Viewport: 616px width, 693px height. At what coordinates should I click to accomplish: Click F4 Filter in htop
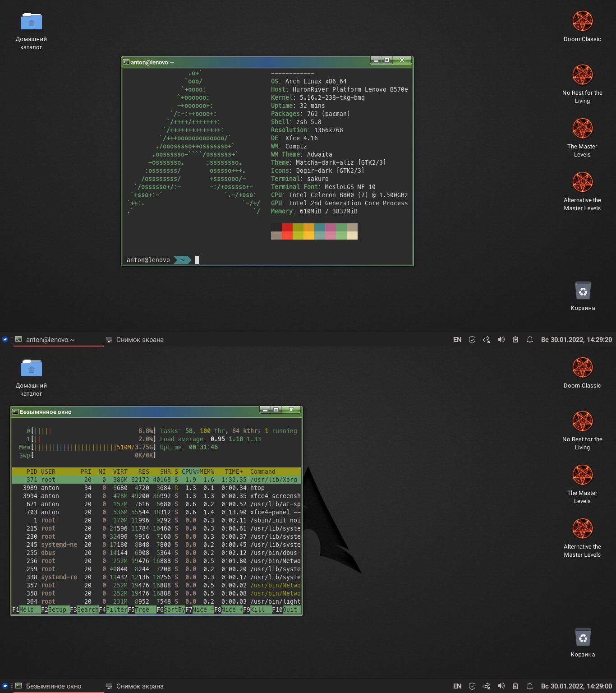click(113, 610)
